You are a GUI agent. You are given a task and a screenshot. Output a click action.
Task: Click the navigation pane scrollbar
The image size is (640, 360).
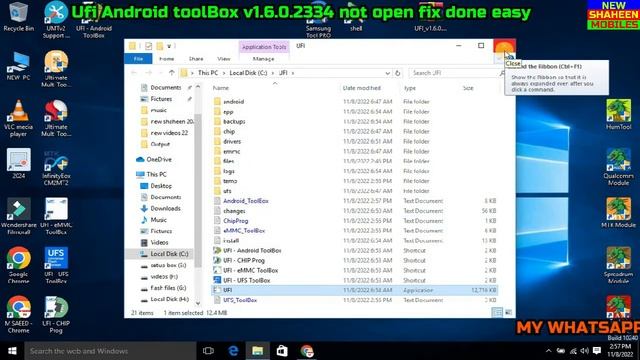point(198,191)
